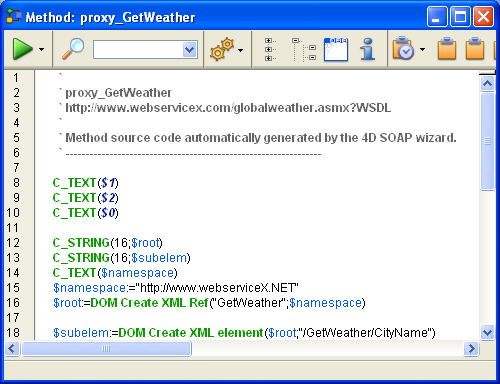Run the method with the green play button
This screenshot has height=384, width=500.
point(23,49)
